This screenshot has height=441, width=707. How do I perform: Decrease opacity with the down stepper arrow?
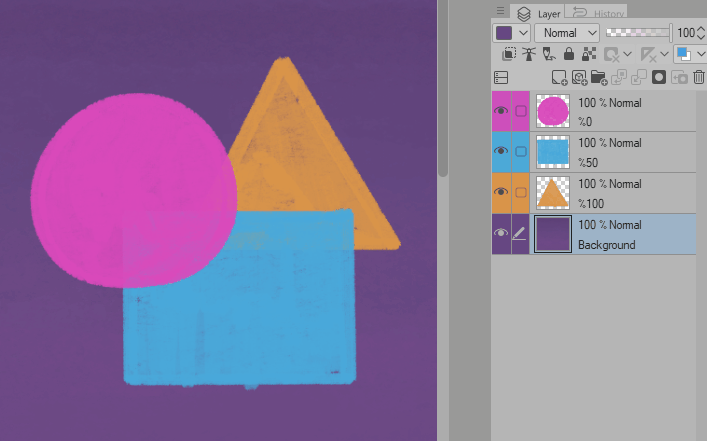701,37
